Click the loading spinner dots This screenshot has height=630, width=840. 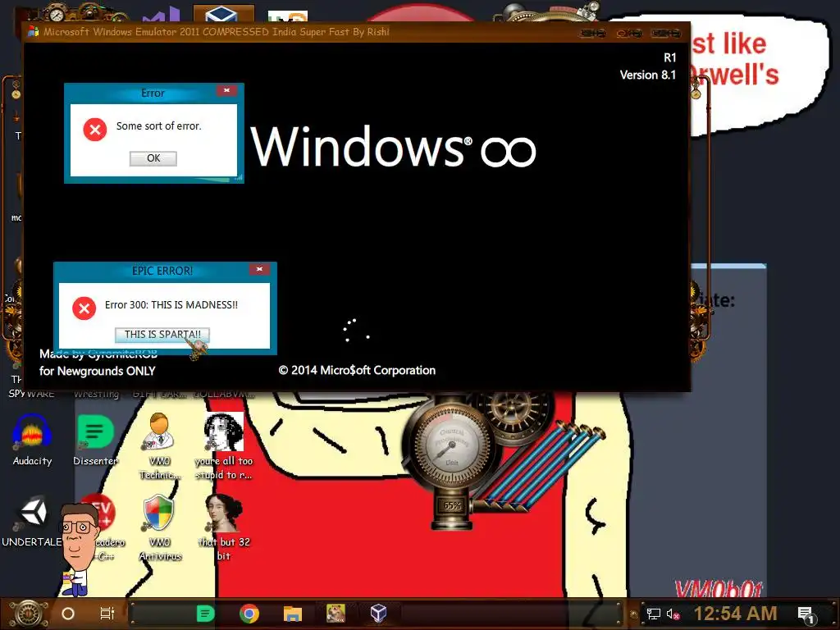(356, 330)
